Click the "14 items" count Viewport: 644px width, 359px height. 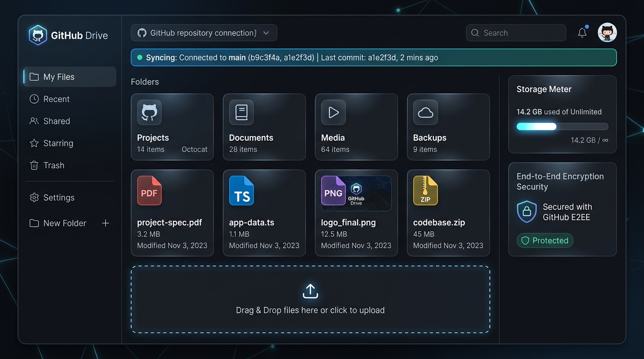pyautogui.click(x=151, y=150)
